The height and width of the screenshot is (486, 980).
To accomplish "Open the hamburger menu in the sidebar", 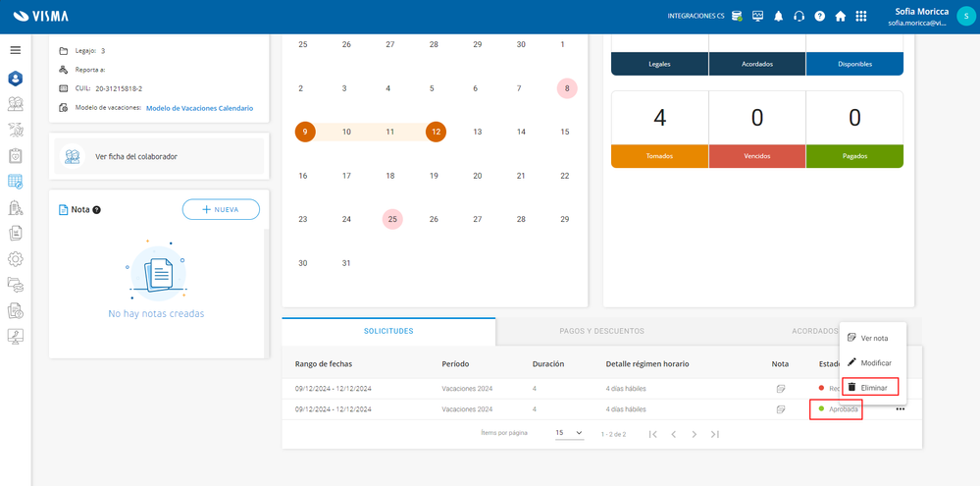I will pos(16,50).
